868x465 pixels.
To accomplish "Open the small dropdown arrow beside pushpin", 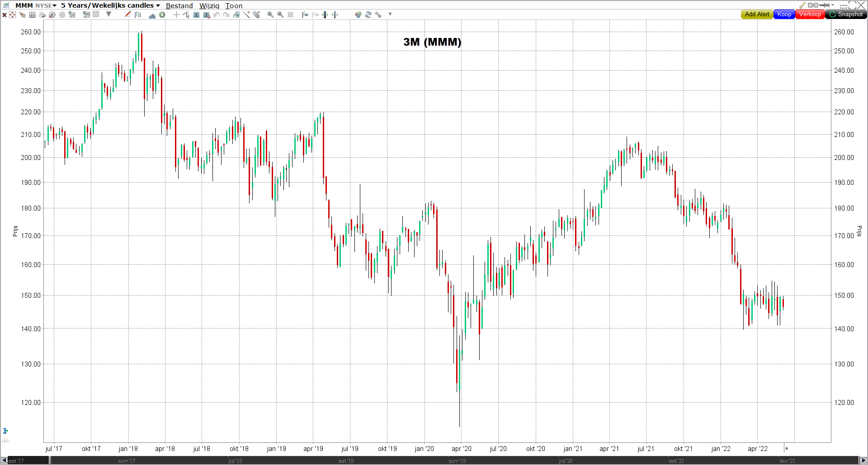I will coord(833,5).
